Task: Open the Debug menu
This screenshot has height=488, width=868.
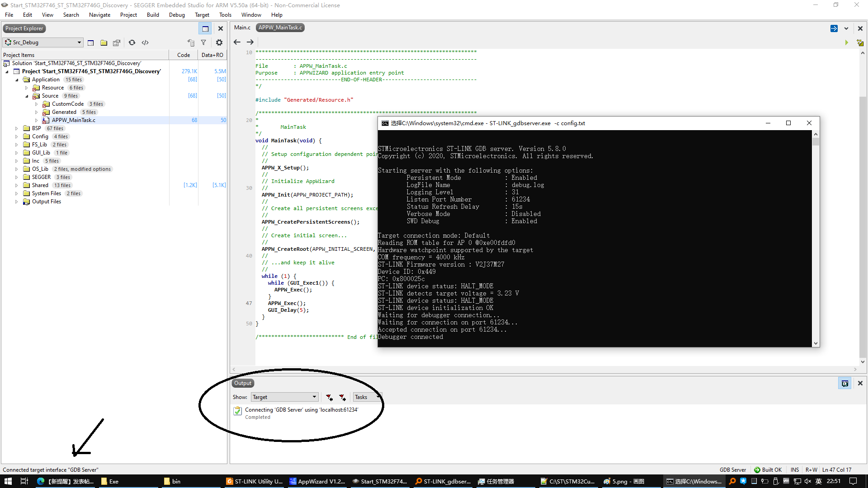Action: (x=177, y=15)
